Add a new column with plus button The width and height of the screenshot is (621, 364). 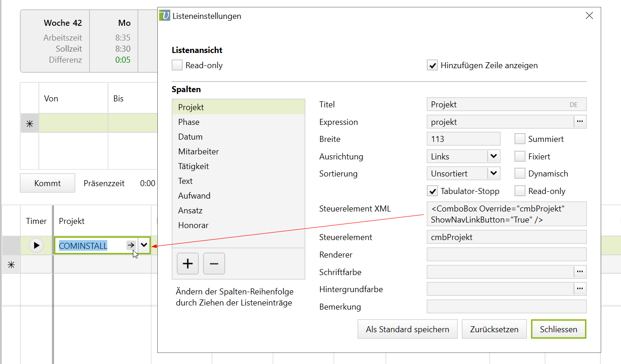pyautogui.click(x=188, y=264)
